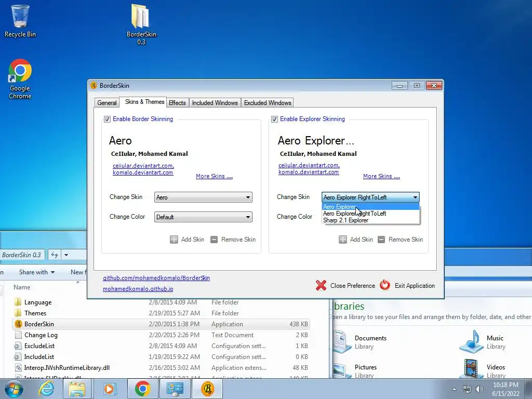Click the BorderSkin application file icon in Explorer
The image size is (532, 399).
point(18,324)
